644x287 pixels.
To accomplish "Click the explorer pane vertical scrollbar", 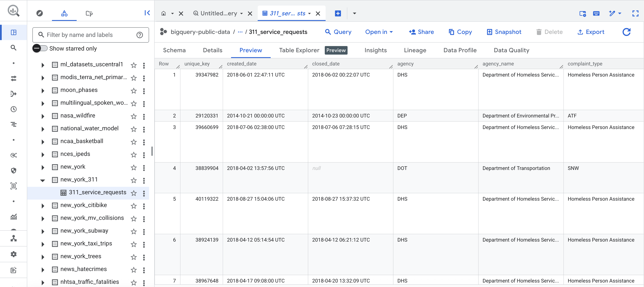I will [152, 151].
